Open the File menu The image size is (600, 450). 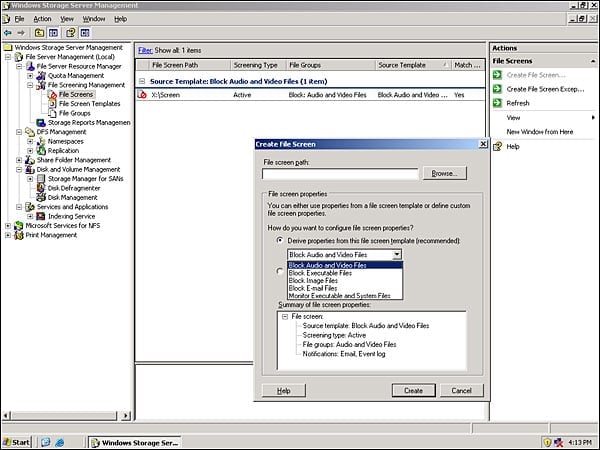pyautogui.click(x=19, y=19)
